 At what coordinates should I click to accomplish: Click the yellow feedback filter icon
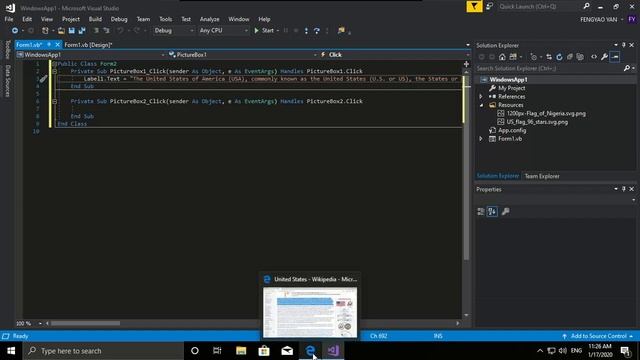474,7
